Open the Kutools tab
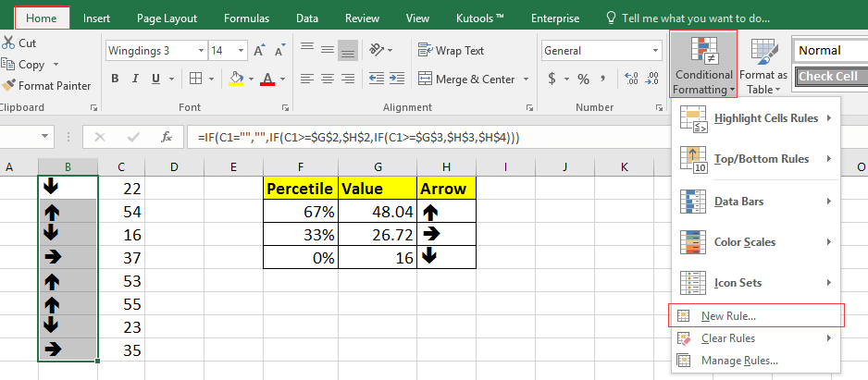 pos(480,18)
